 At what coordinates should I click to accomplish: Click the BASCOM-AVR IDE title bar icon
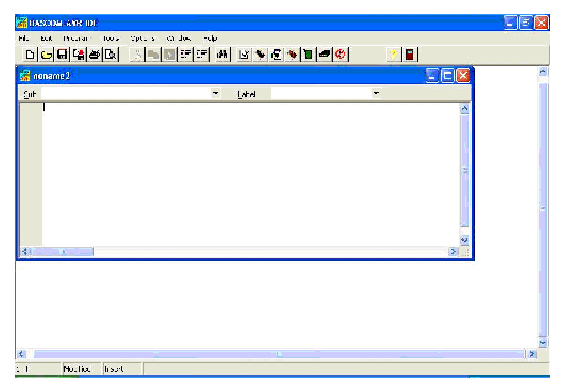[21, 23]
